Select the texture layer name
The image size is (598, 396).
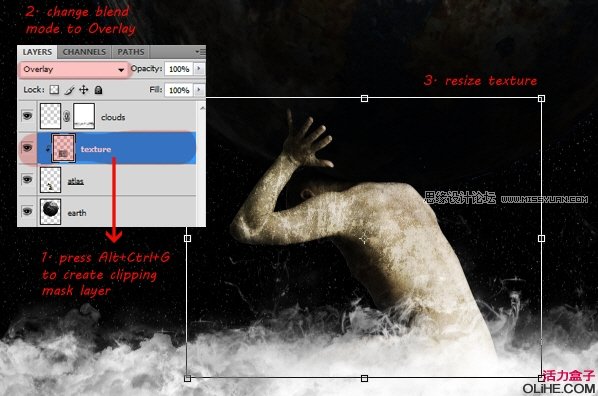(96, 149)
